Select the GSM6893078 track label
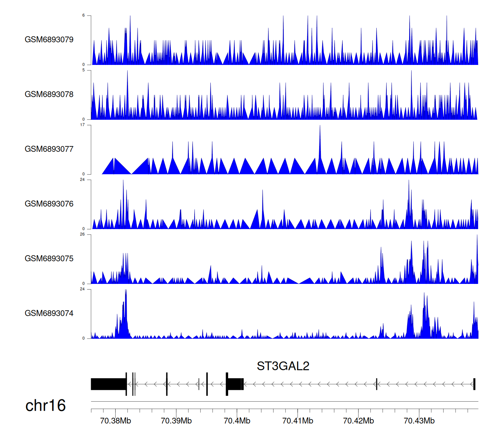This screenshot has width=504, height=444. 49,95
